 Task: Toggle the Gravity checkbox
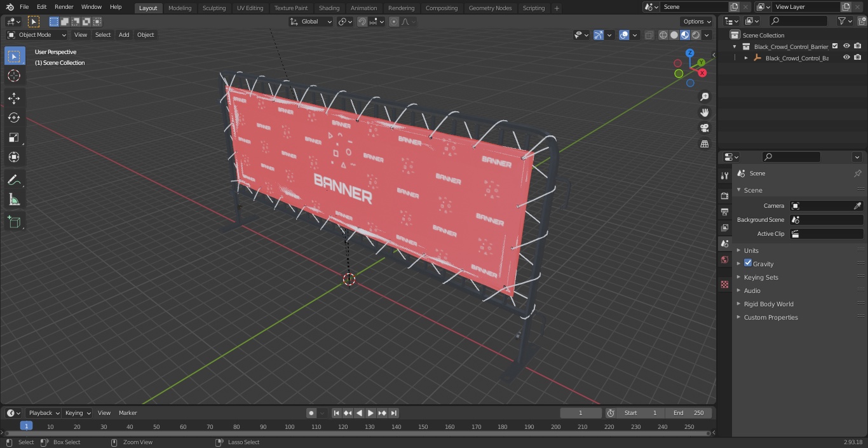748,263
